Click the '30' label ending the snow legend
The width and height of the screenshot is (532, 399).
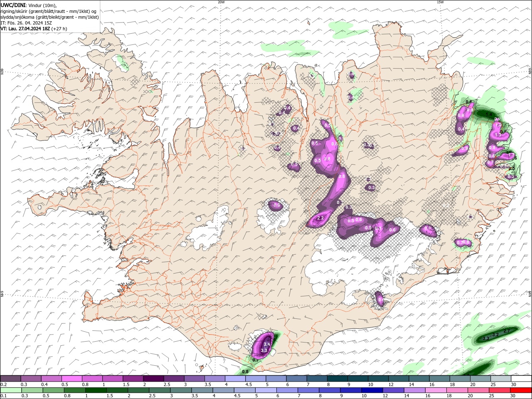[514, 384]
